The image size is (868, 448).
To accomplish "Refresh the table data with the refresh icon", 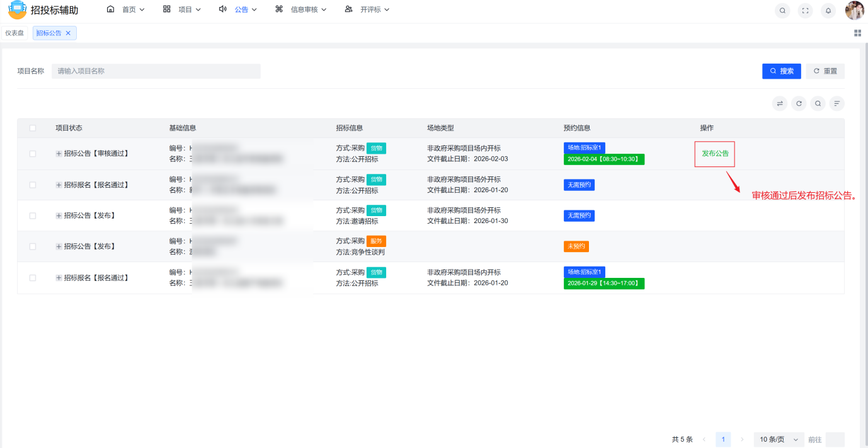I will click(x=799, y=103).
